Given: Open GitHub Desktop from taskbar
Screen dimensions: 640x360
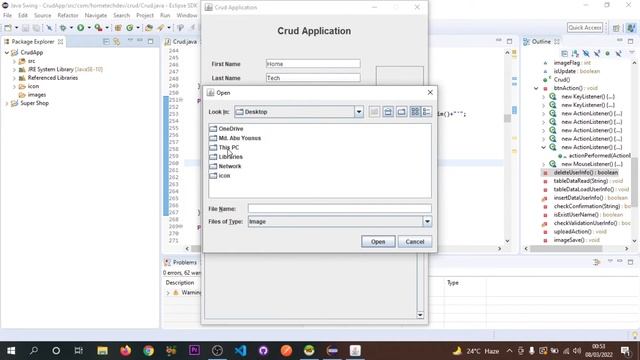Looking at the screenshot, I should (263, 351).
